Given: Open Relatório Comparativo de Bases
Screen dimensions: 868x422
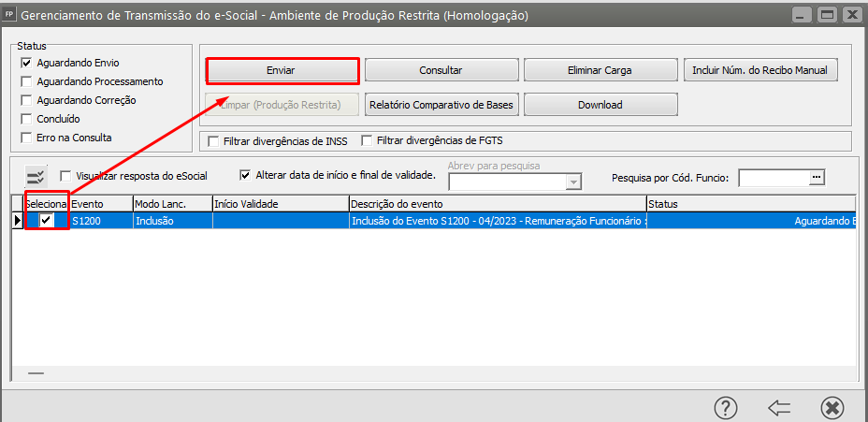Looking at the screenshot, I should click(x=441, y=105).
